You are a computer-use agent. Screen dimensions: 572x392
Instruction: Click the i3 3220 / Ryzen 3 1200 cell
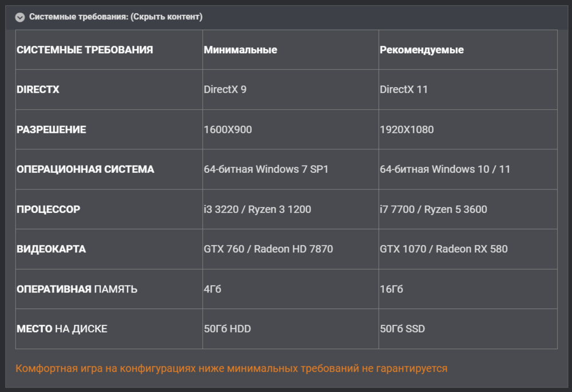click(257, 209)
